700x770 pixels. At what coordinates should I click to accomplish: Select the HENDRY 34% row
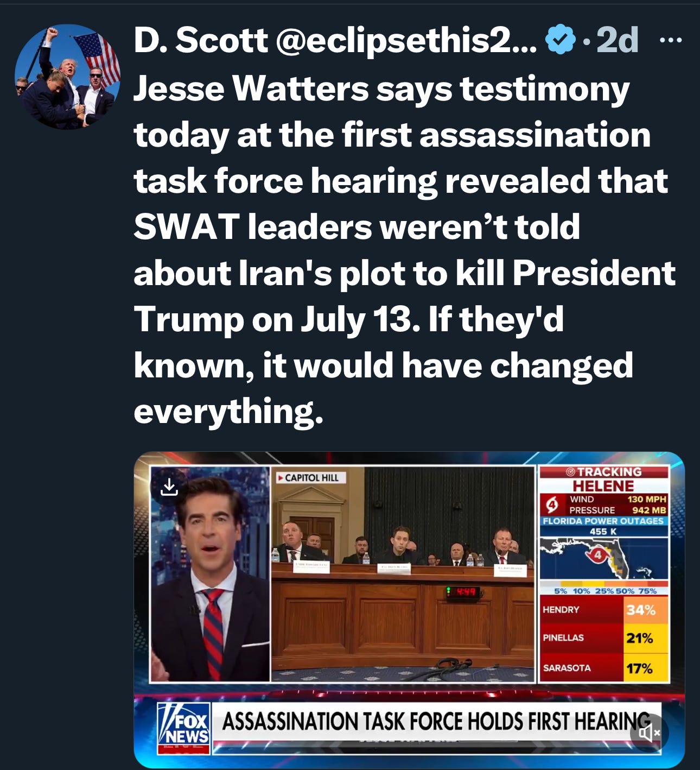click(x=604, y=610)
